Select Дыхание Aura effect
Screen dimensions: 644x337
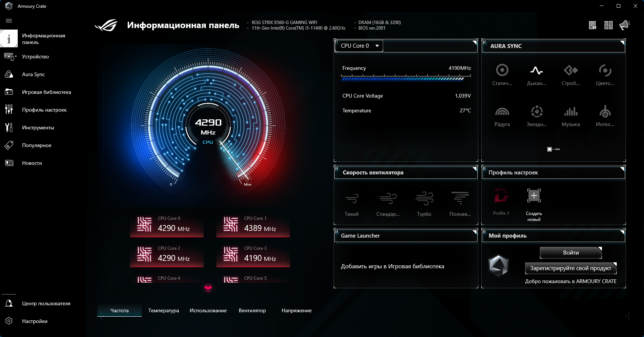pos(537,74)
